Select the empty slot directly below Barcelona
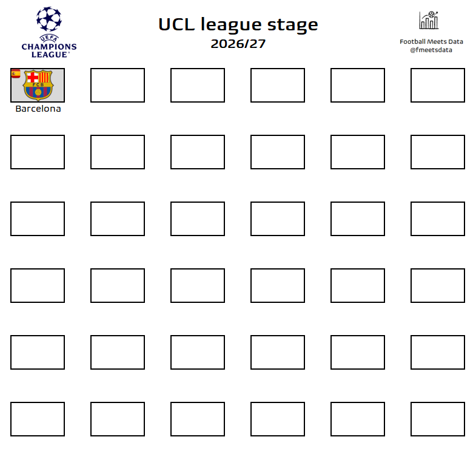This screenshot has height=451, width=476. click(x=38, y=152)
